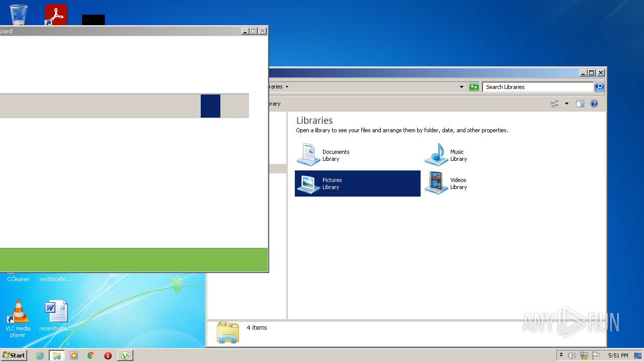Click the 5:51 PM clock

[618, 355]
